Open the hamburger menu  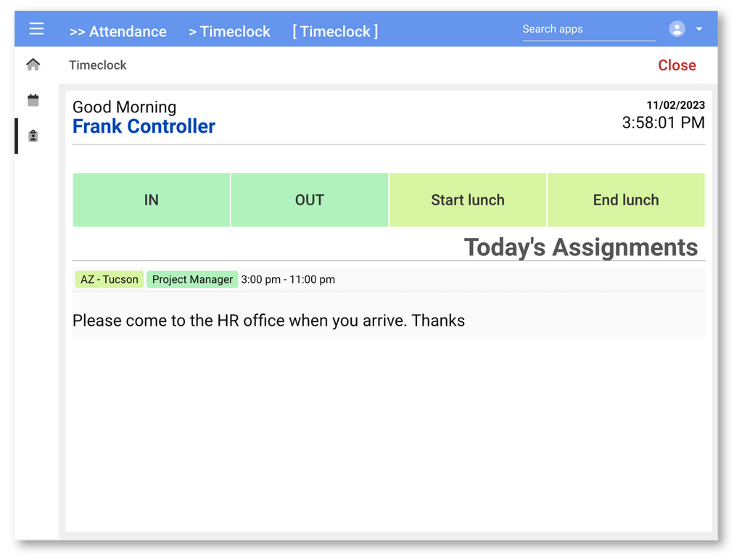(36, 29)
